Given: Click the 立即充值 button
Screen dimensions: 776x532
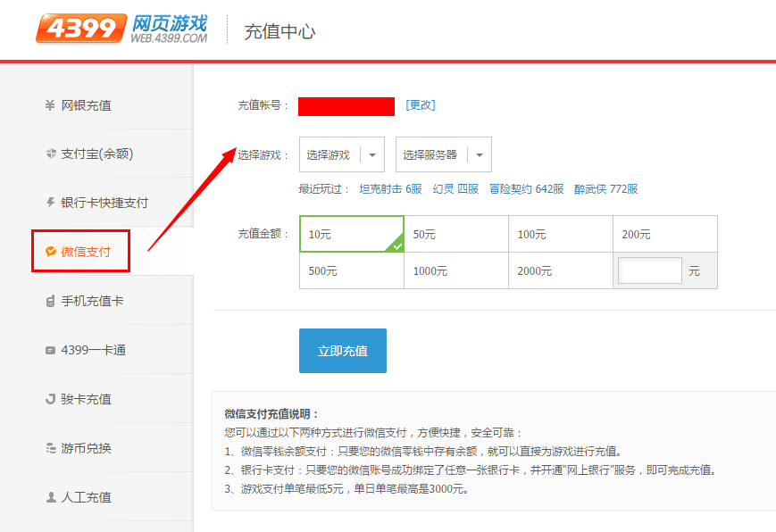Looking at the screenshot, I should [x=342, y=351].
